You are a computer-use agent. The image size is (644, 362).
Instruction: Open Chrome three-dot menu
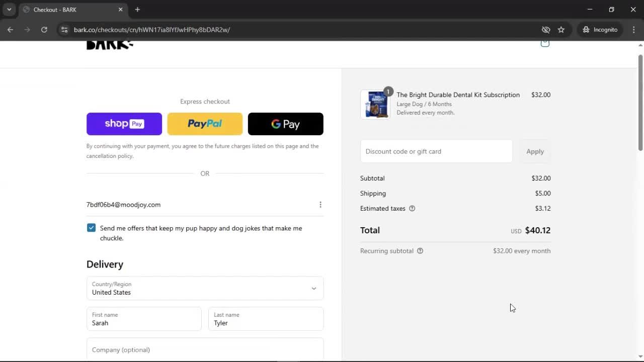634,30
